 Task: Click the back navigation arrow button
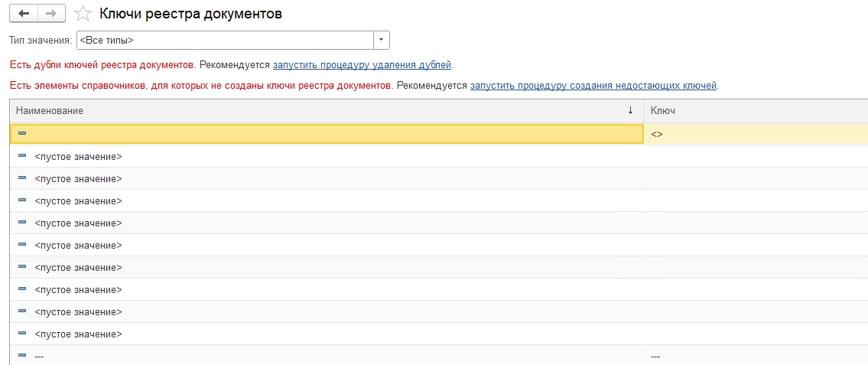click(23, 14)
